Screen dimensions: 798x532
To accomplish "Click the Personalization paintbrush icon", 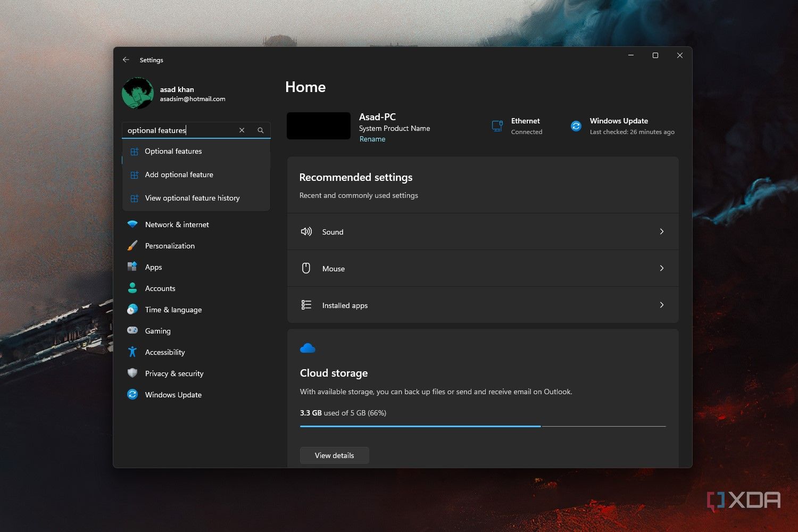I will tap(132, 246).
